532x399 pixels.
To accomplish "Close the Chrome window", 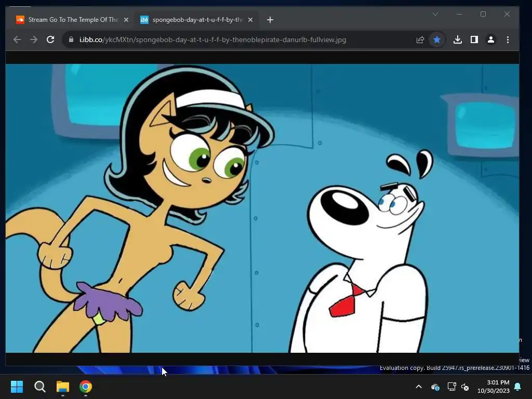I will coord(507,14).
